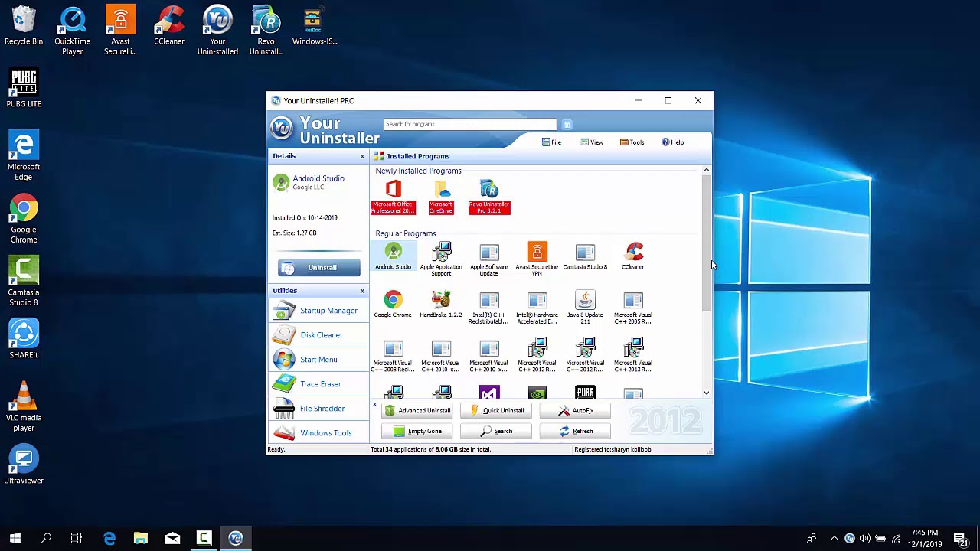Image resolution: width=980 pixels, height=551 pixels.
Task: Open Task View from the taskbar
Action: [77, 539]
